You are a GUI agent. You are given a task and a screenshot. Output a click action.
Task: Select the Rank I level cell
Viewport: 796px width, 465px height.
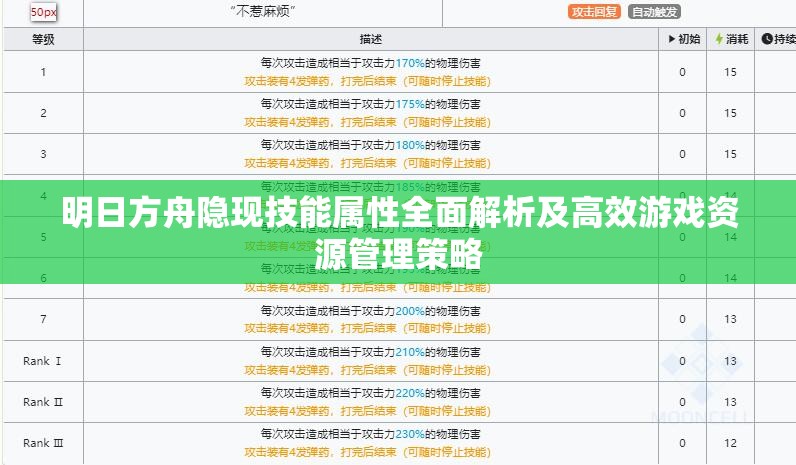(x=43, y=361)
